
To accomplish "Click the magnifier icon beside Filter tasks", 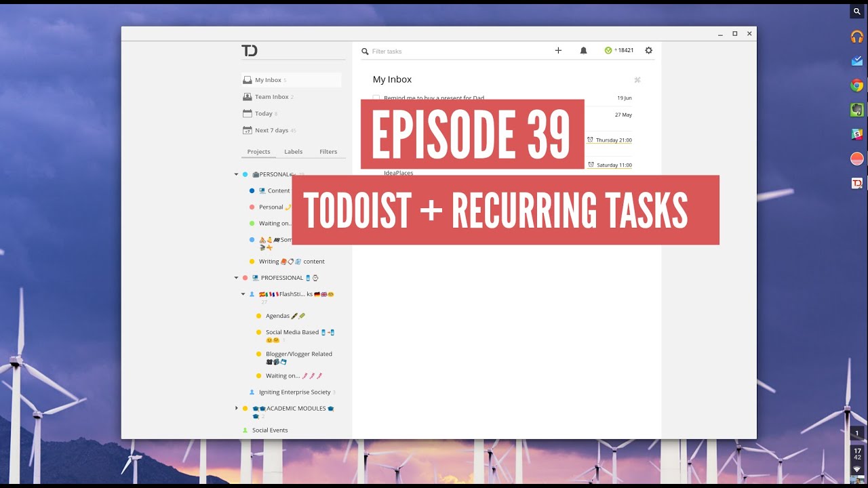I will click(x=365, y=52).
